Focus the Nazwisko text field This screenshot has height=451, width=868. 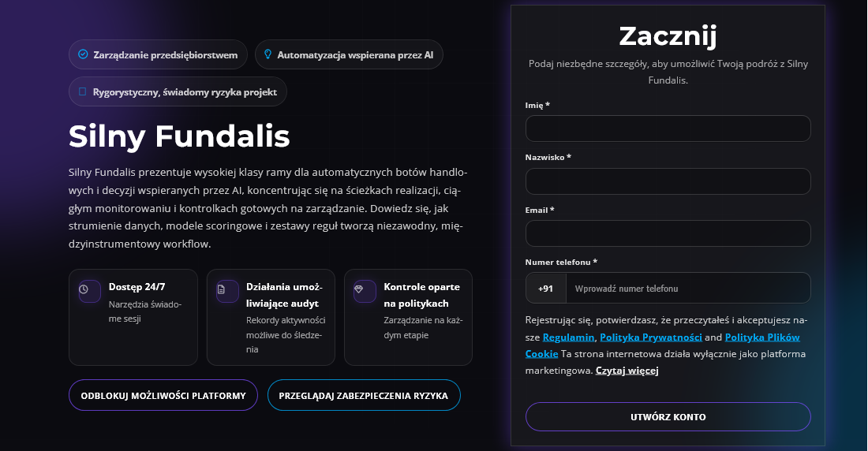[668, 181]
